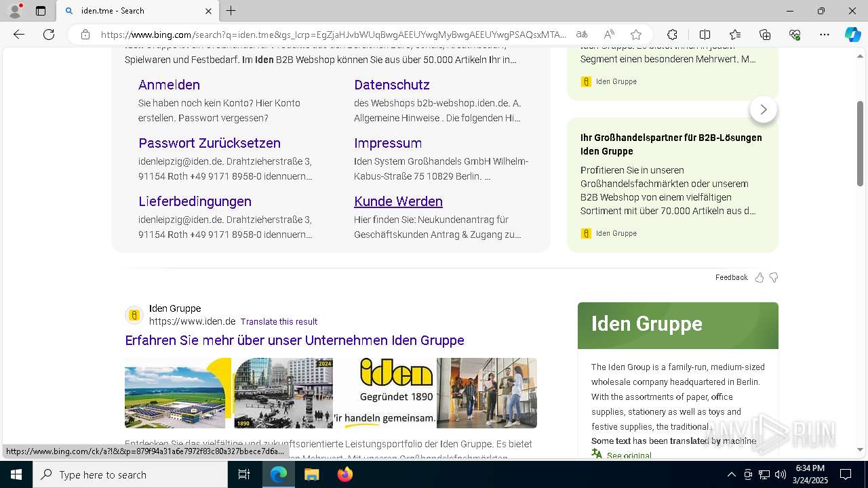The image size is (868, 488).
Task: Open the tab actions menu
Action: pyautogui.click(x=41, y=11)
